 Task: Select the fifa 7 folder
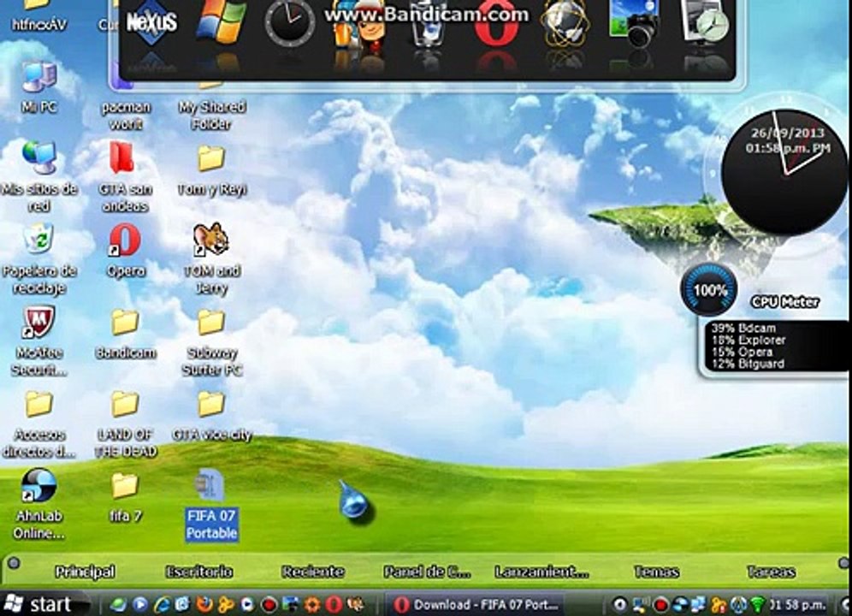126,497
